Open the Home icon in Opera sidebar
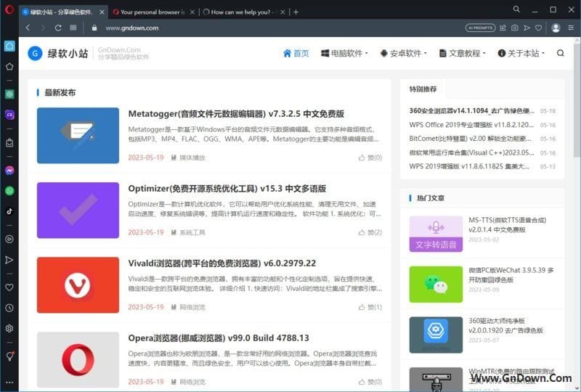 pyautogui.click(x=9, y=46)
